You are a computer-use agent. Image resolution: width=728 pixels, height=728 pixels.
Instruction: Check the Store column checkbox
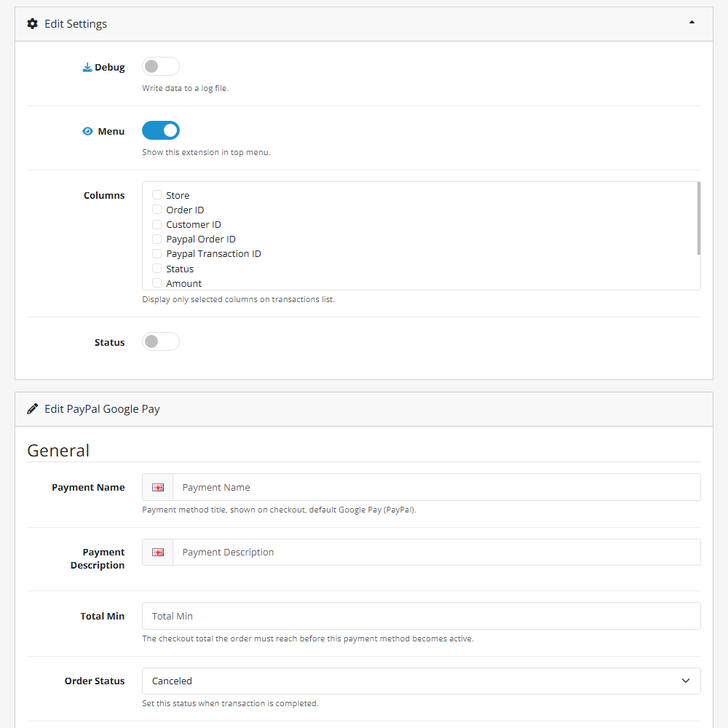(x=157, y=194)
